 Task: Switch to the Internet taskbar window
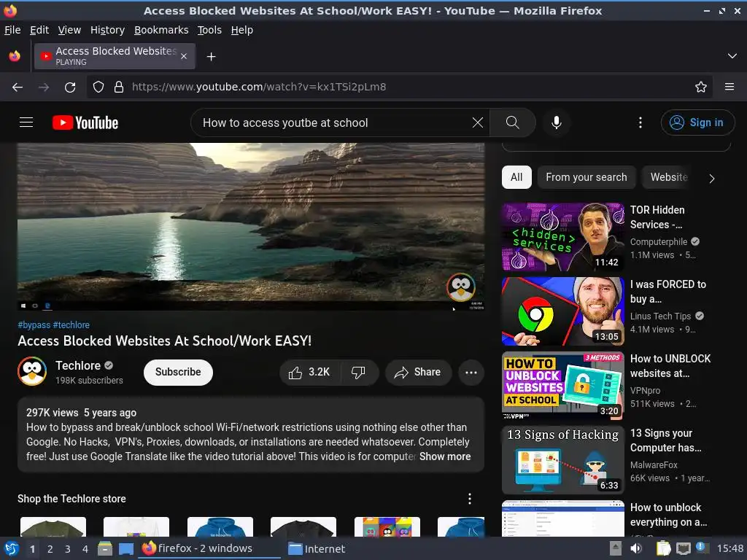317,548
